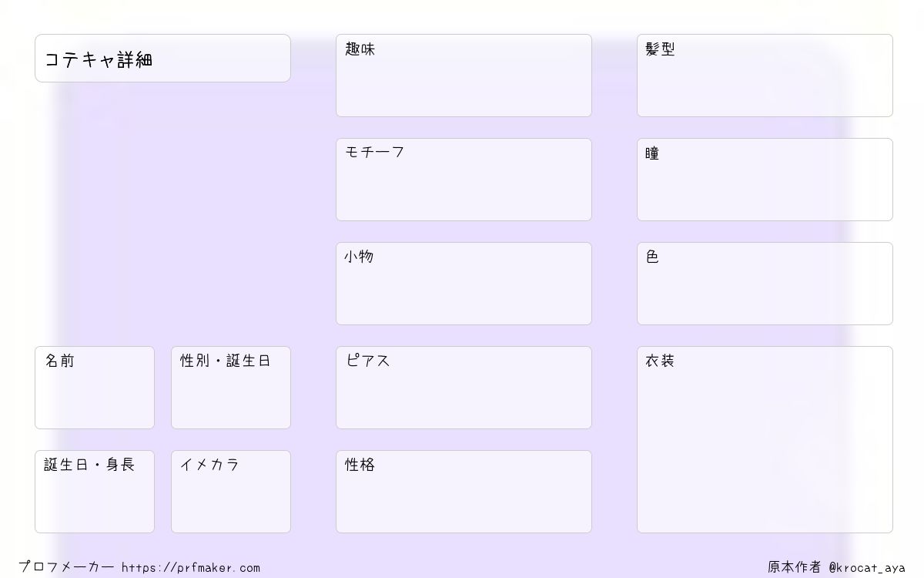Click the プロフメーカー label text
924x578 pixels.
[x=66, y=567]
